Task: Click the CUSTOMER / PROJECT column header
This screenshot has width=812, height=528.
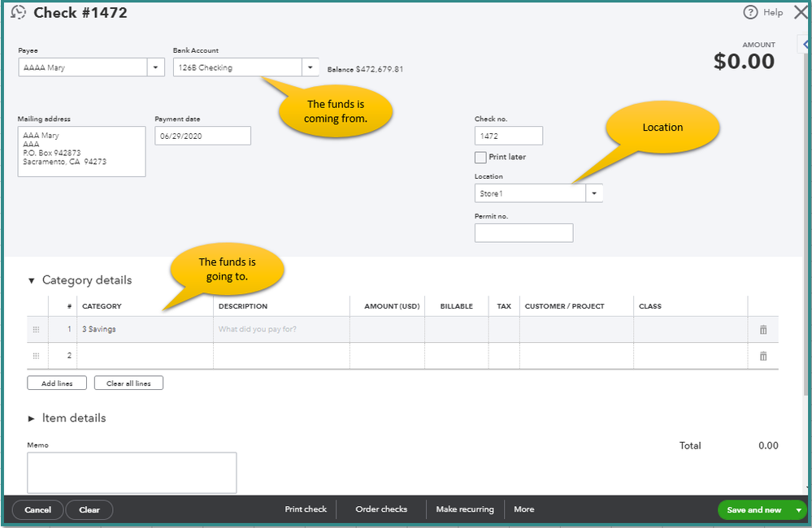Action: pos(564,306)
